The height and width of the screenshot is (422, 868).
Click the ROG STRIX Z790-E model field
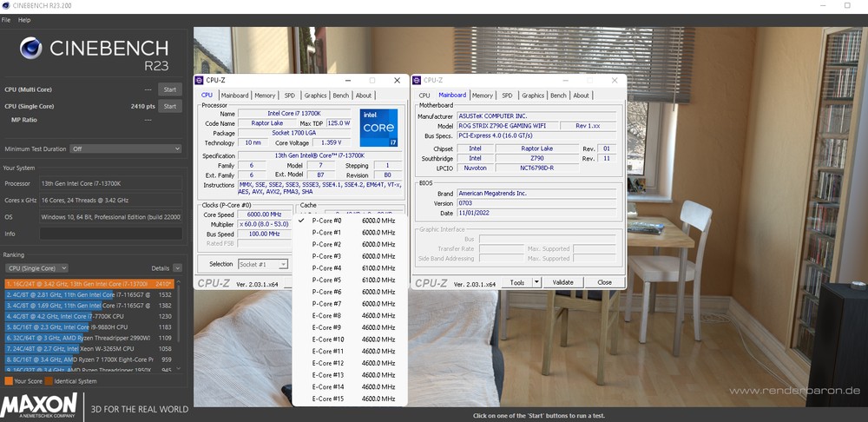click(x=507, y=126)
